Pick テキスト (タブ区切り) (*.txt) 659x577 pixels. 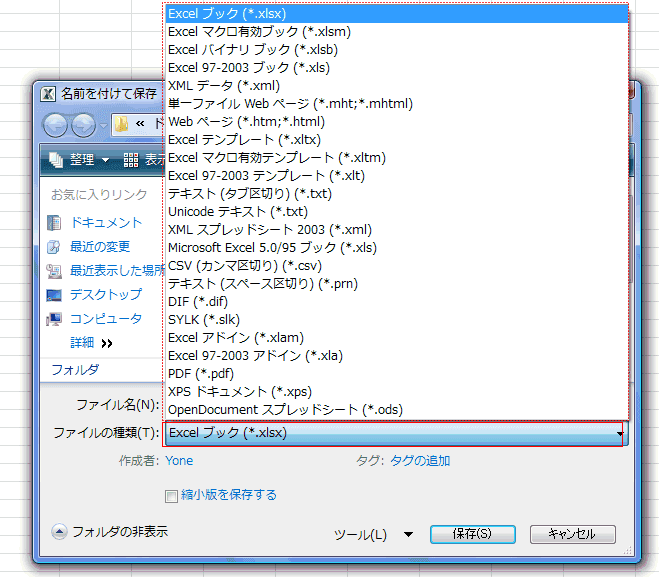[x=395, y=194]
